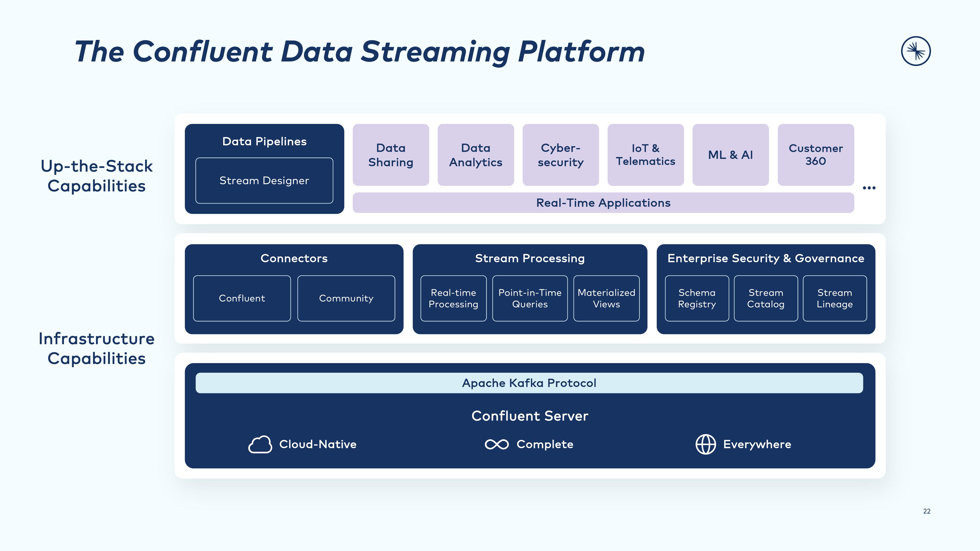Click the Real-time Processing box
This screenshot has width=980, height=551.
click(453, 299)
